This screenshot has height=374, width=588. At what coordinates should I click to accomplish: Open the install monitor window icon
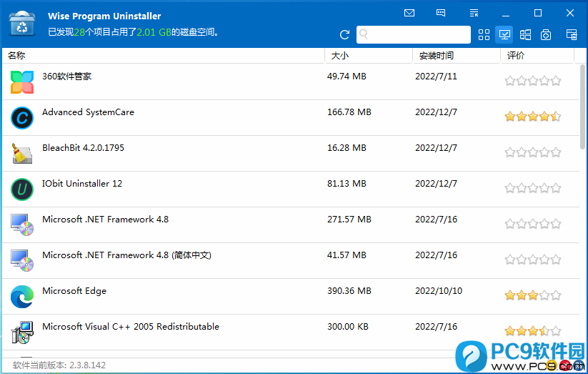(572, 35)
